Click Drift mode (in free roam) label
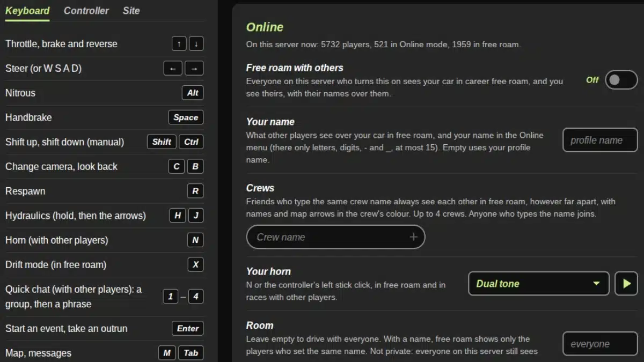Screen dimensions: 644x362 tap(56, 264)
